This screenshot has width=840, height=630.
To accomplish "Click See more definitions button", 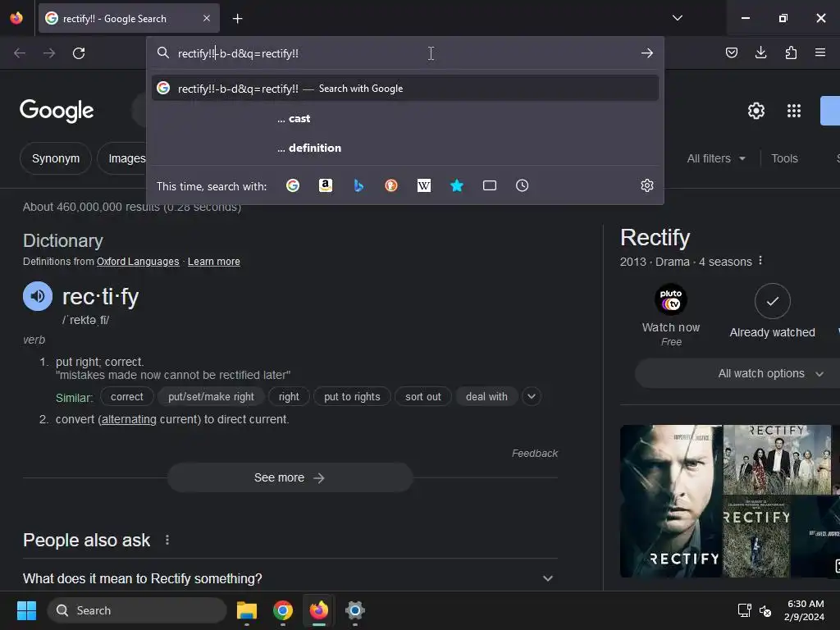I will point(290,477).
